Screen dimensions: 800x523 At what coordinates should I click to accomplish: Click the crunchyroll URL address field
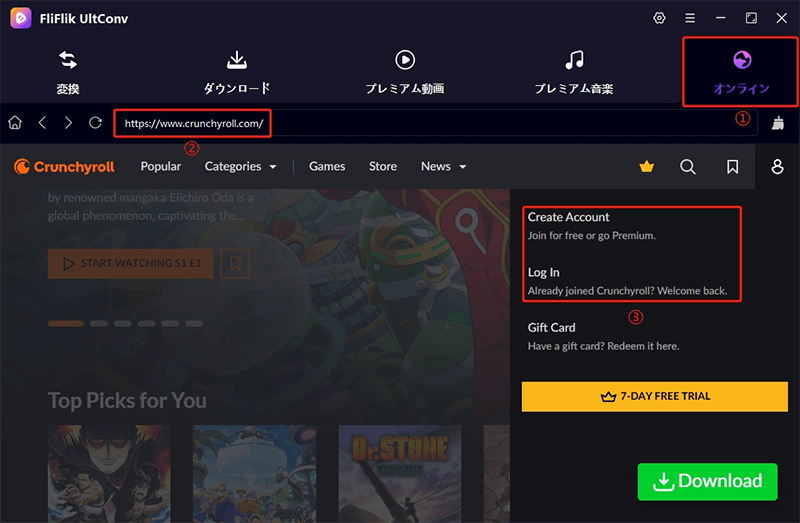pos(435,123)
